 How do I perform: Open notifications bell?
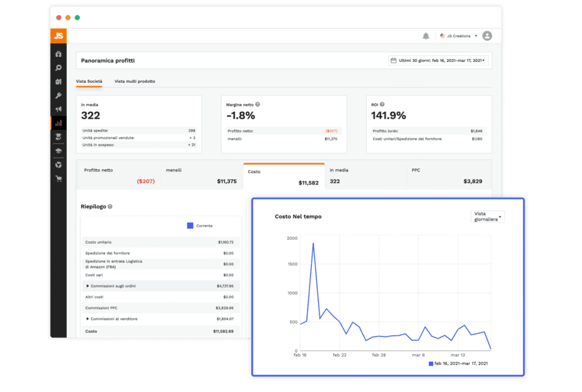coord(426,36)
